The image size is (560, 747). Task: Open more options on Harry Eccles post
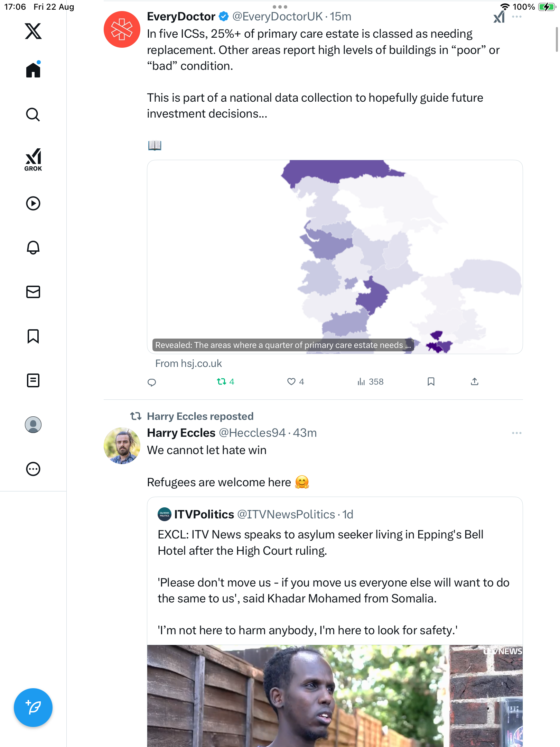click(517, 433)
